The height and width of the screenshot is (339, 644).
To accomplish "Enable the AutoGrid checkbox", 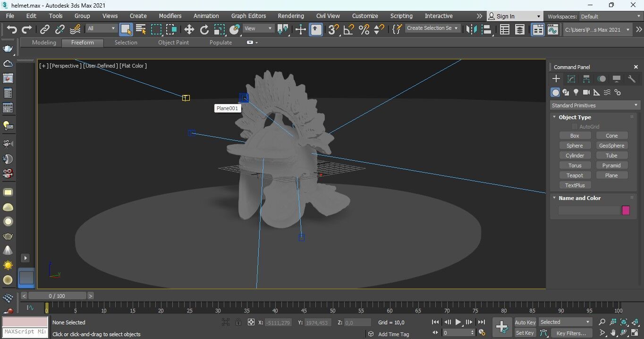I will coord(574,126).
